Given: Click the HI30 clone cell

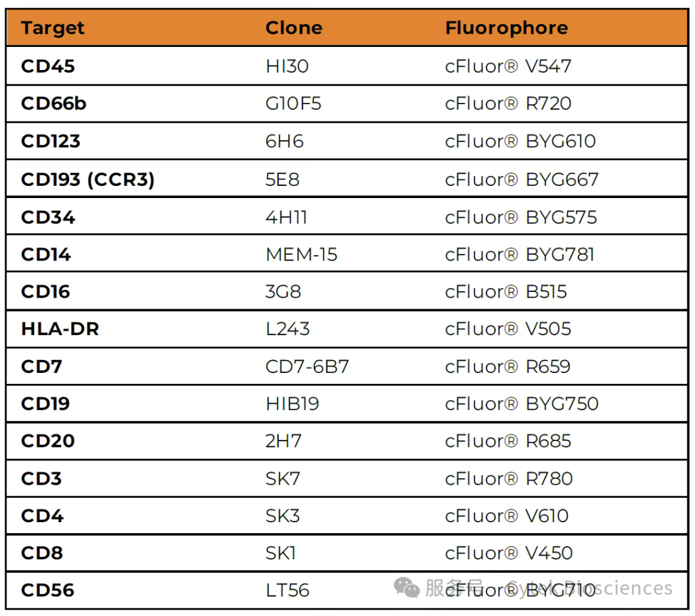Looking at the screenshot, I should click(x=287, y=66).
